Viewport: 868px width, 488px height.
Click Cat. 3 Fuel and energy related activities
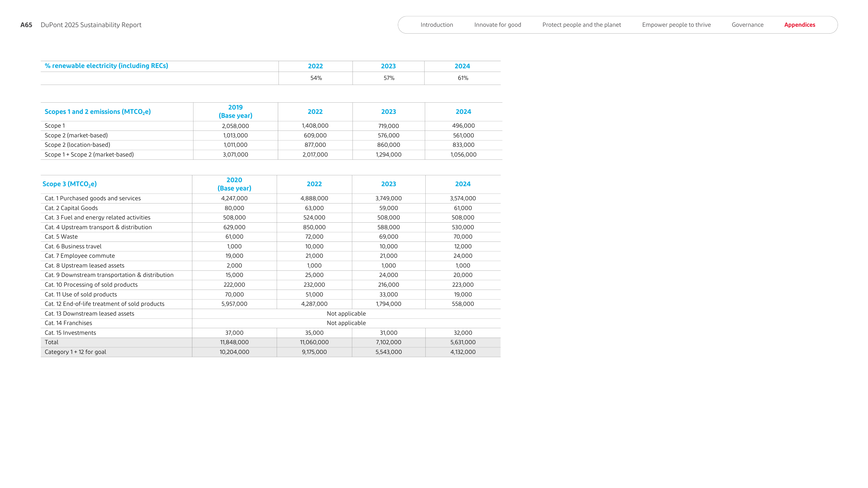pos(98,218)
